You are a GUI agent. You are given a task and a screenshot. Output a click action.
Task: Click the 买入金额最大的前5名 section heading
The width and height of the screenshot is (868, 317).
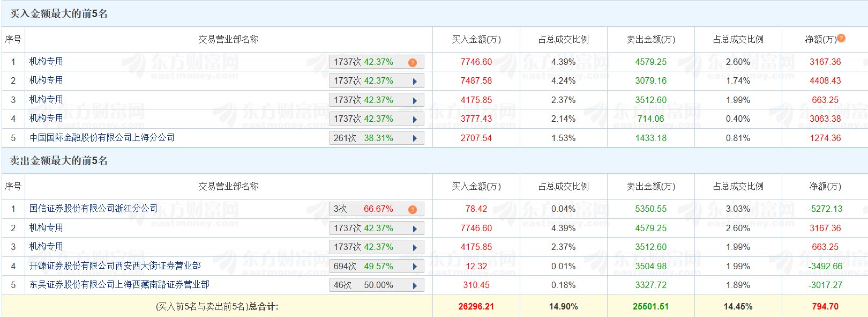pos(59,13)
